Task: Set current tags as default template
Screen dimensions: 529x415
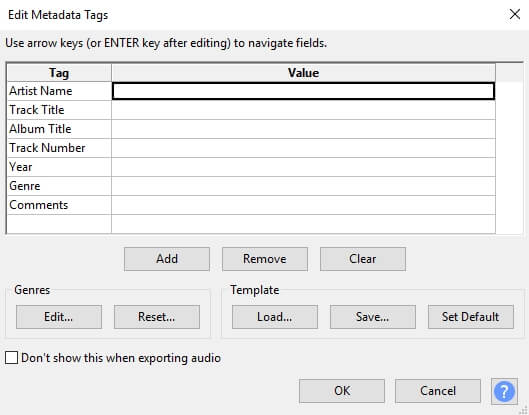Action: 471,317
